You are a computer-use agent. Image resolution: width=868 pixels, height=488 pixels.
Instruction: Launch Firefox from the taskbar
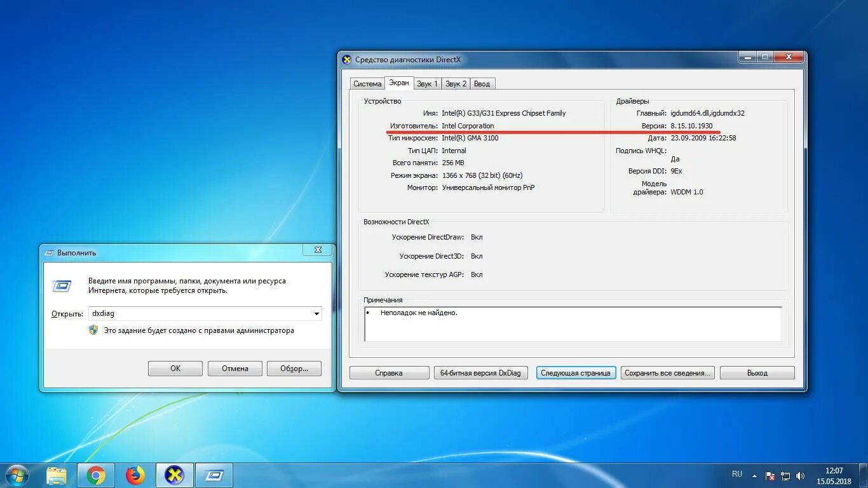pos(135,475)
